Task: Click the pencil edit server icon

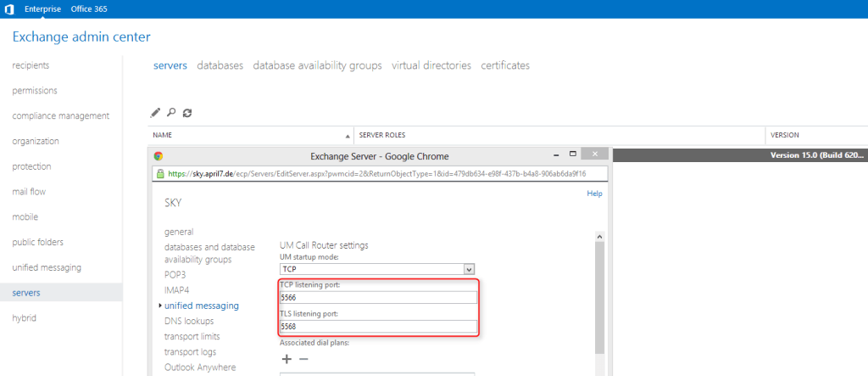Action: coord(156,113)
